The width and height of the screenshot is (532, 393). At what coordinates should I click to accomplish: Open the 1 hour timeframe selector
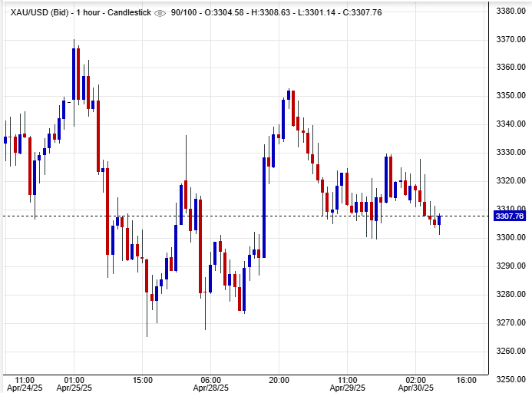coord(91,13)
